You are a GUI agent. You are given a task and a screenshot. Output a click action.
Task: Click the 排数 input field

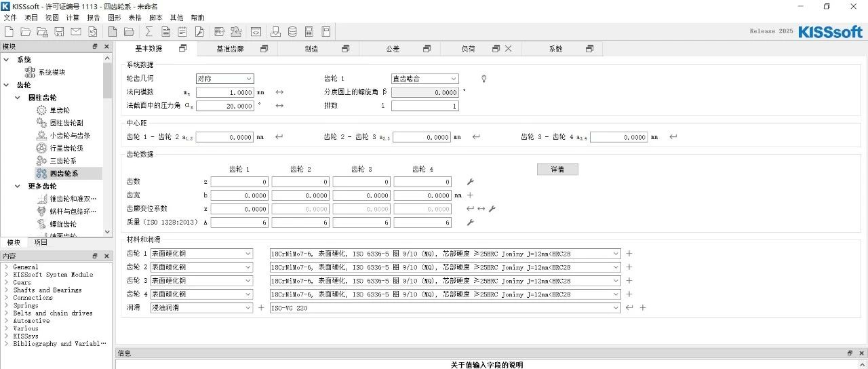click(425, 106)
